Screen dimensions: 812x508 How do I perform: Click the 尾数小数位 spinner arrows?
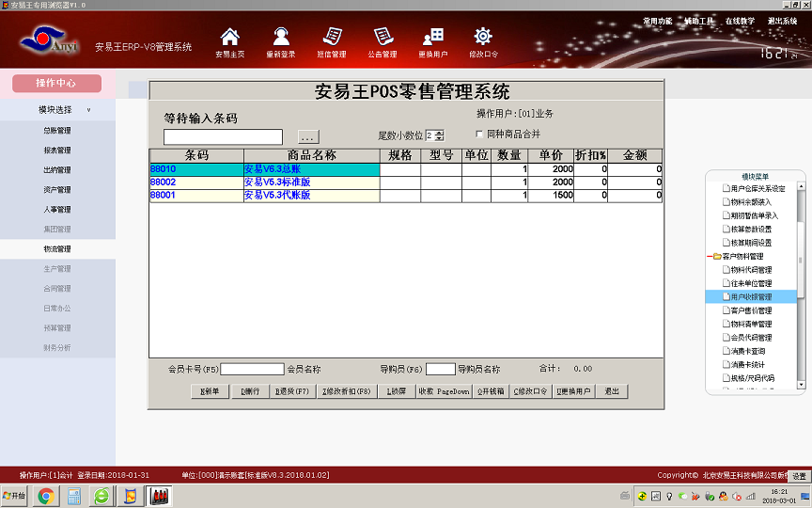[x=440, y=135]
